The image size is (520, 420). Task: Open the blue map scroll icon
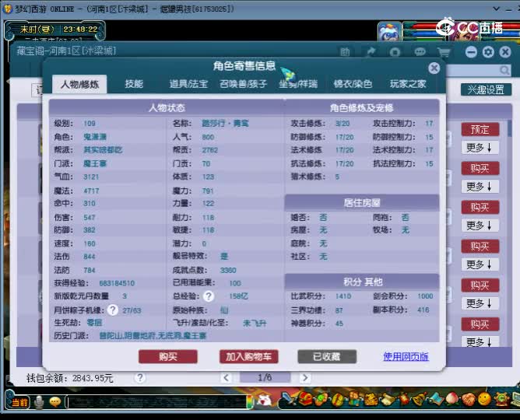point(437,399)
